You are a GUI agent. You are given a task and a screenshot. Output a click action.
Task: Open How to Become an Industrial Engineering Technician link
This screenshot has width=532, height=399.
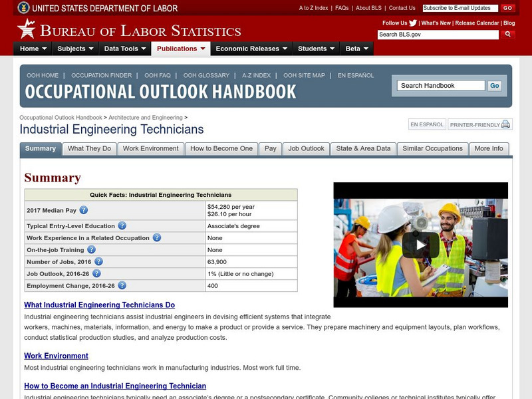(x=115, y=386)
